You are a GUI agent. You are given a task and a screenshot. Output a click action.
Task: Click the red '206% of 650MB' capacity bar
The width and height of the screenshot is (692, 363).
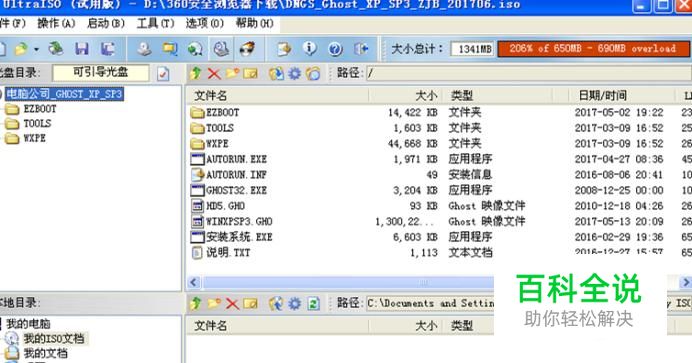(593, 49)
